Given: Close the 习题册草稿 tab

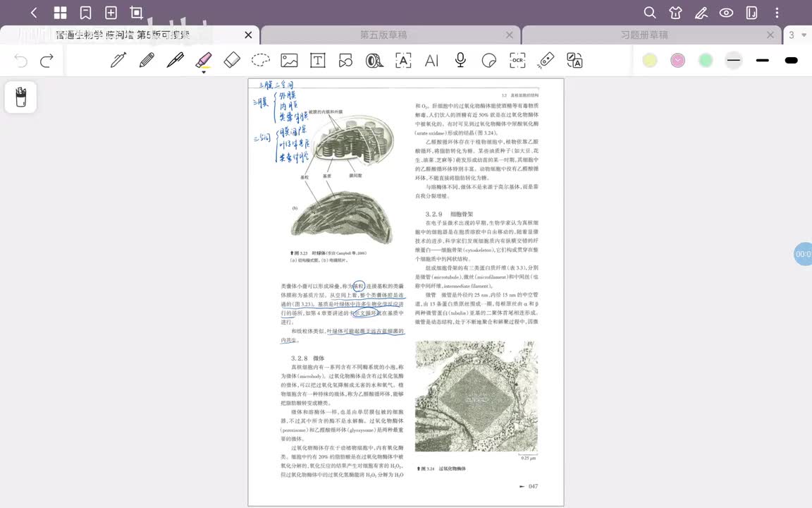Looking at the screenshot, I should [x=770, y=35].
